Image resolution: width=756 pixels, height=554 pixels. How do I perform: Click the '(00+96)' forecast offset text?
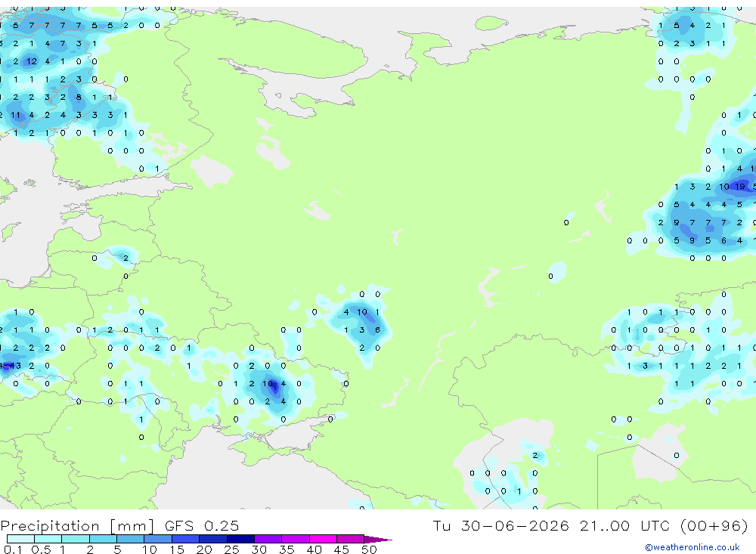click(714, 526)
